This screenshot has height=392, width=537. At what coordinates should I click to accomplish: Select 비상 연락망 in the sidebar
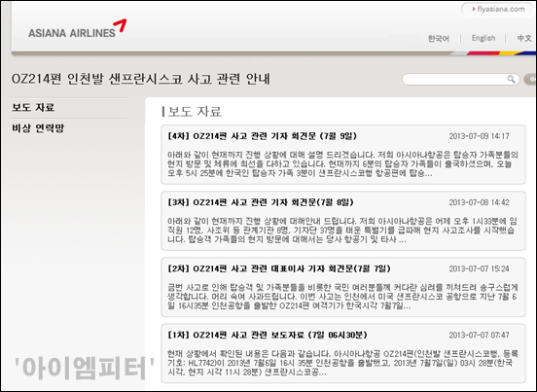click(38, 128)
